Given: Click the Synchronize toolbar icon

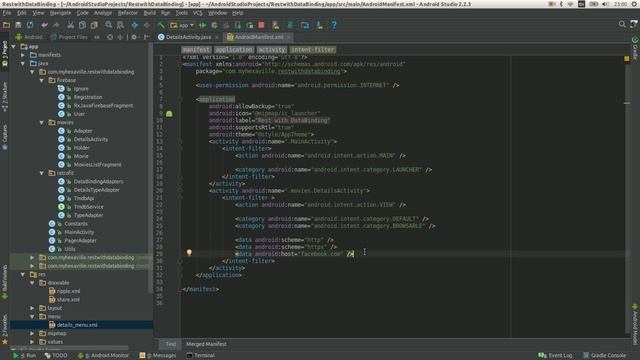Looking at the screenshot, I should coord(30,25).
